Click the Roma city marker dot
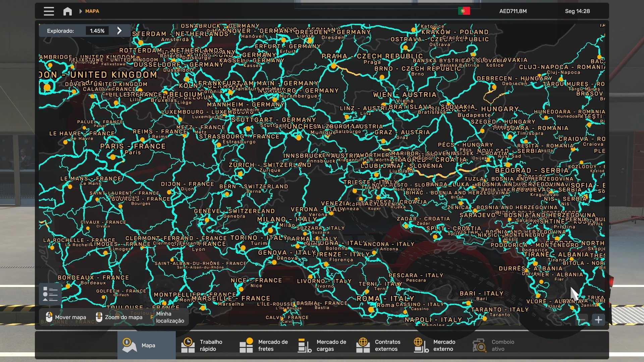This screenshot has width=644, height=362. pos(371,309)
